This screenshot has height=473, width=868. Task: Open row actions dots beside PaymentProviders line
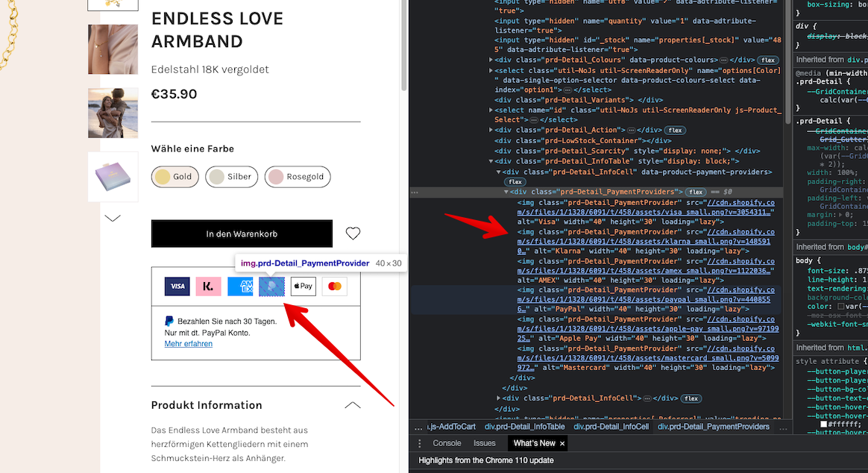(x=415, y=192)
